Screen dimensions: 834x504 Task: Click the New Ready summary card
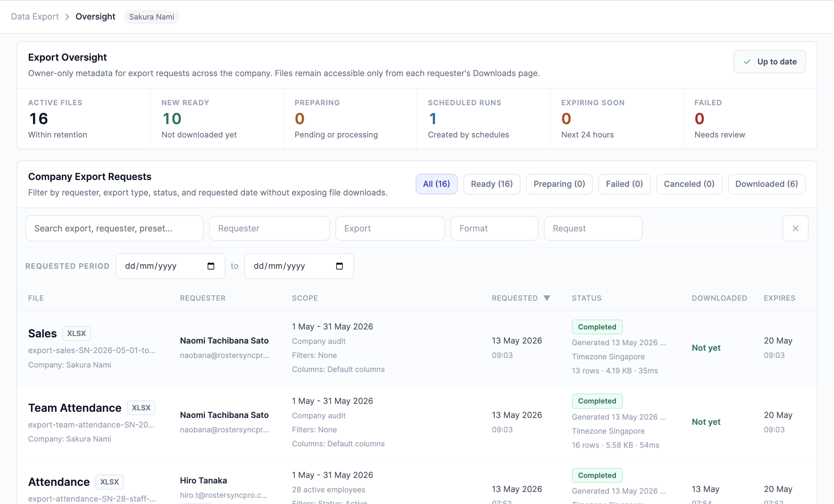coord(217,119)
